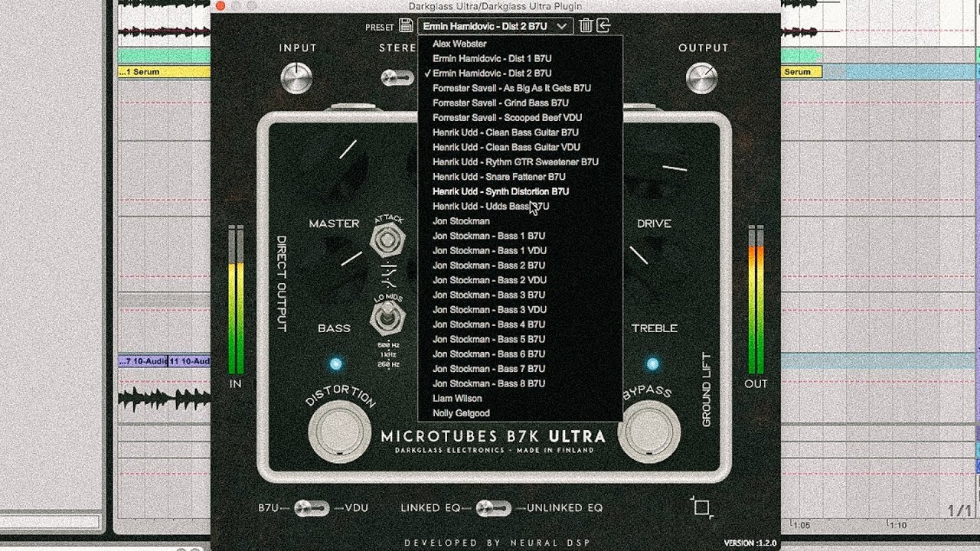
Task: Click the top-right pedal knob indicator
Action: (675, 168)
